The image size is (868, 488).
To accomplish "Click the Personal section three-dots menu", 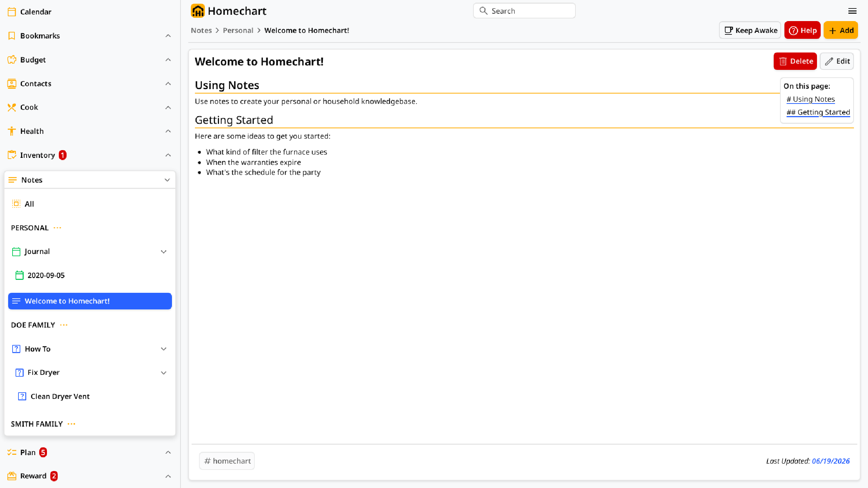I will [57, 228].
